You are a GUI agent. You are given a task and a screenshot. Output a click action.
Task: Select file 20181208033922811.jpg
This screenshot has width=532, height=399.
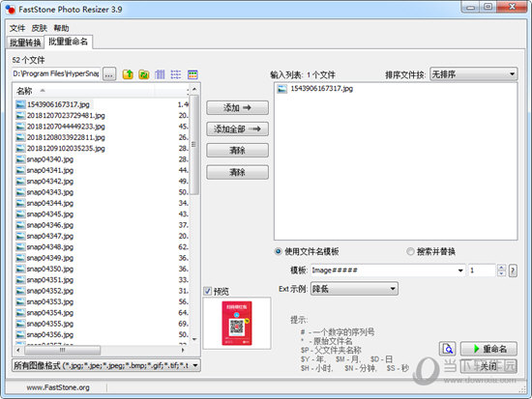point(66,137)
